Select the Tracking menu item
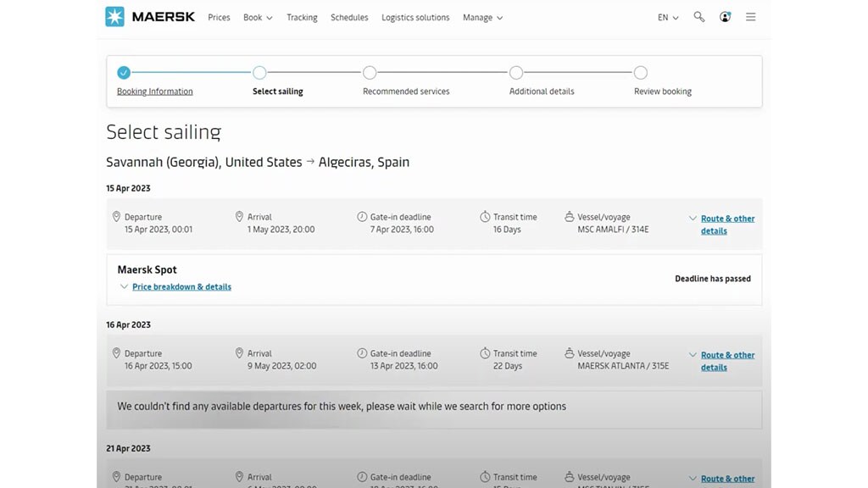 click(302, 17)
